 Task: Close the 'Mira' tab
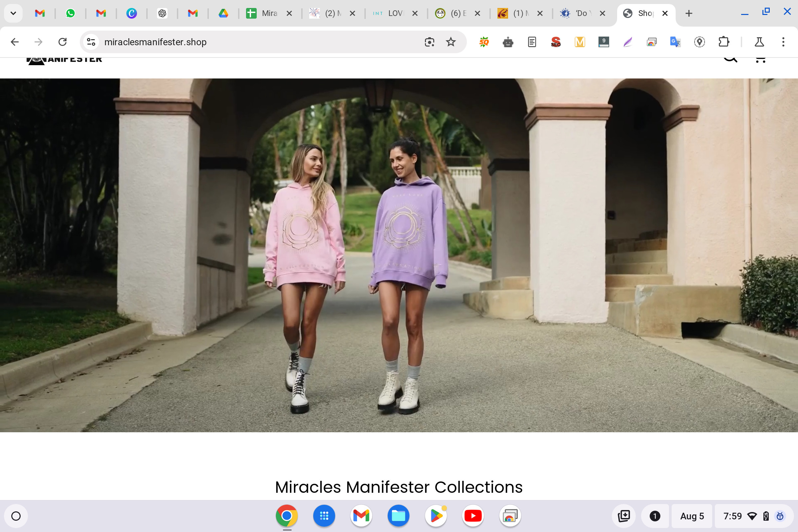[x=289, y=13]
